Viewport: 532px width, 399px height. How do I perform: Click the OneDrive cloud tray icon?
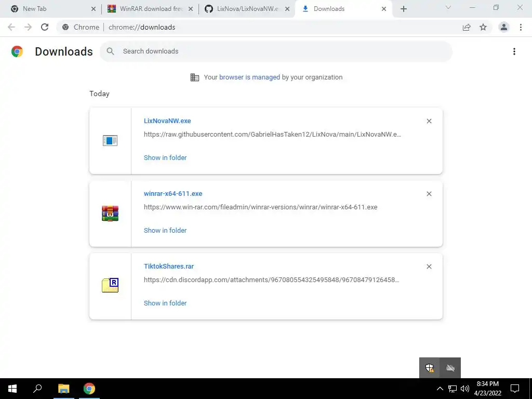tap(450, 368)
